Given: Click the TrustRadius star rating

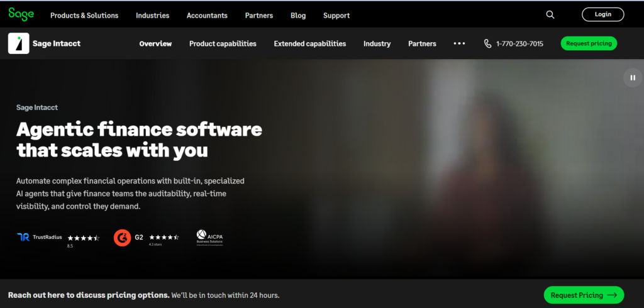Looking at the screenshot, I should 84,238.
